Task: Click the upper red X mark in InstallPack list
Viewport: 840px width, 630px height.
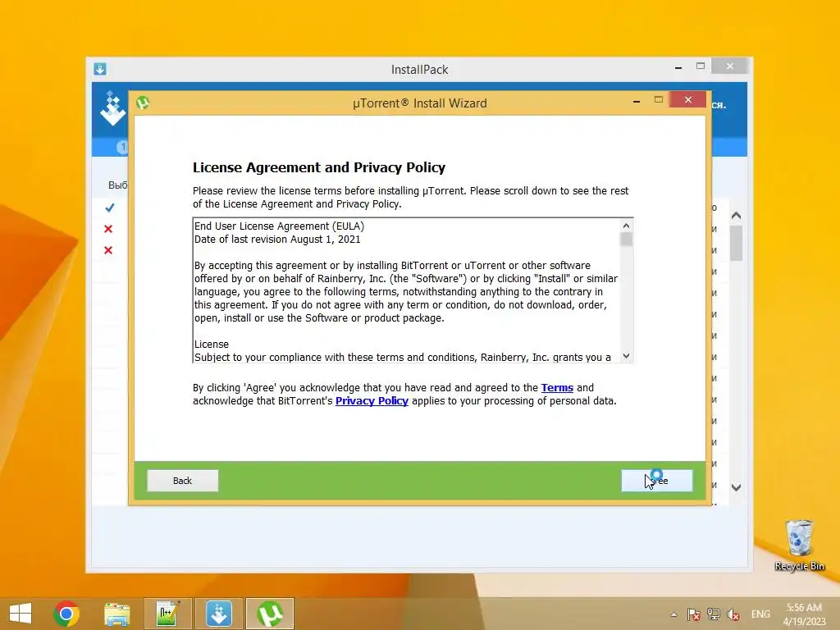Action: [x=108, y=229]
